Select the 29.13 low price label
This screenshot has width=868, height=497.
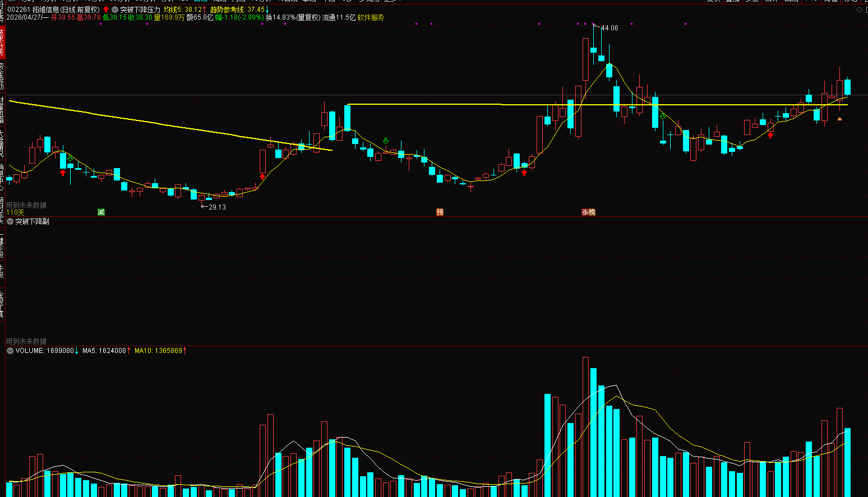(218, 207)
